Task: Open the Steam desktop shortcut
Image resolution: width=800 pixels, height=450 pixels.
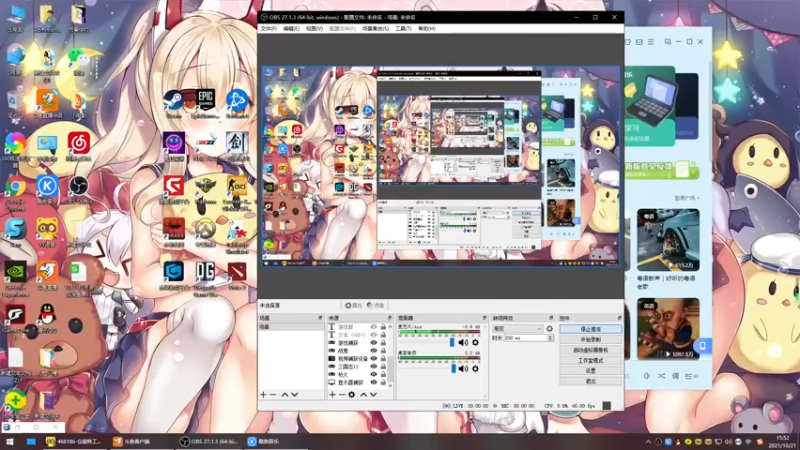Action: coord(173,104)
